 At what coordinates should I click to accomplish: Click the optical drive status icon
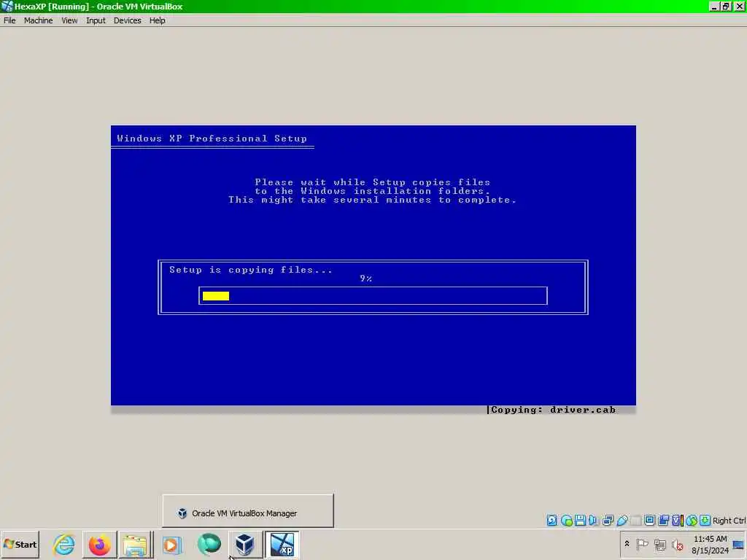566,521
